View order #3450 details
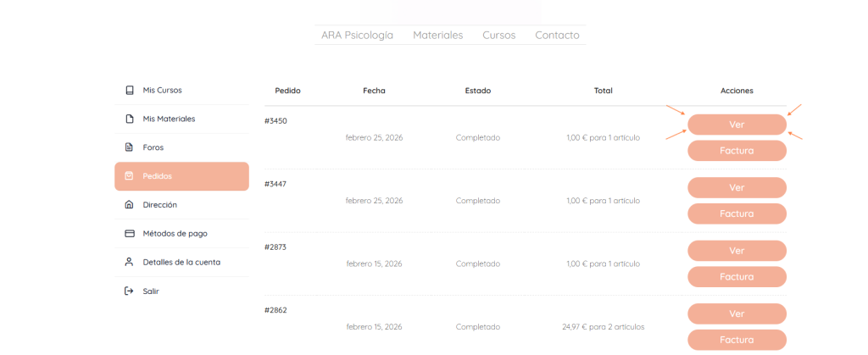This screenshot has height=355, width=868. pyautogui.click(x=737, y=125)
